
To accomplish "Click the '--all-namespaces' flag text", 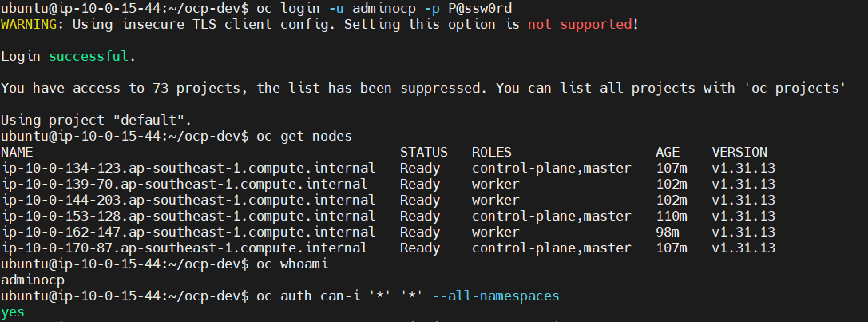I will coord(496,296).
